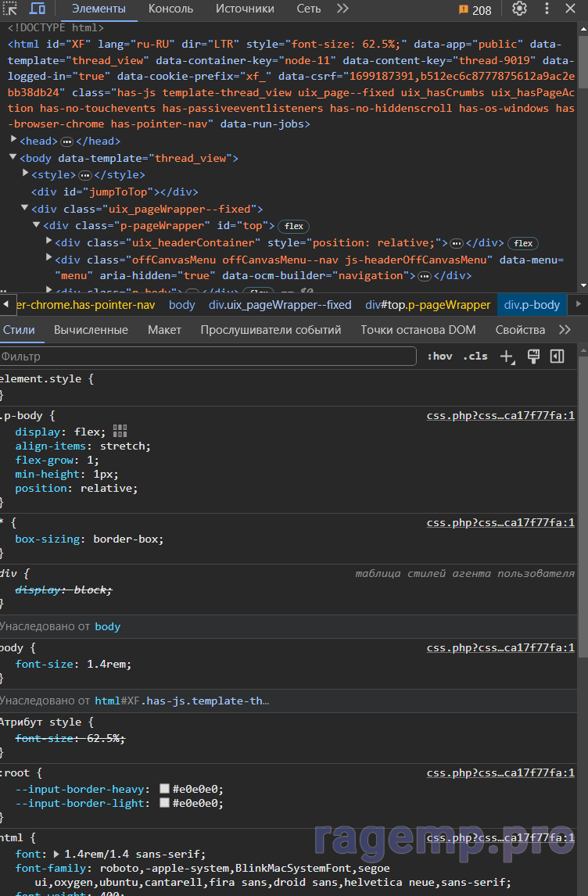
Task: Show more top DevTools tabs with chevron
Action: tap(342, 9)
